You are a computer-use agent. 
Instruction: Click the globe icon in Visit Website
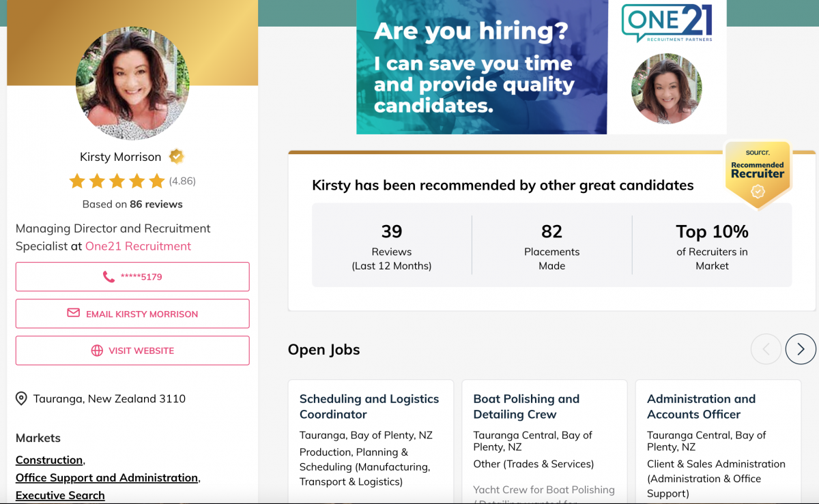coord(97,351)
